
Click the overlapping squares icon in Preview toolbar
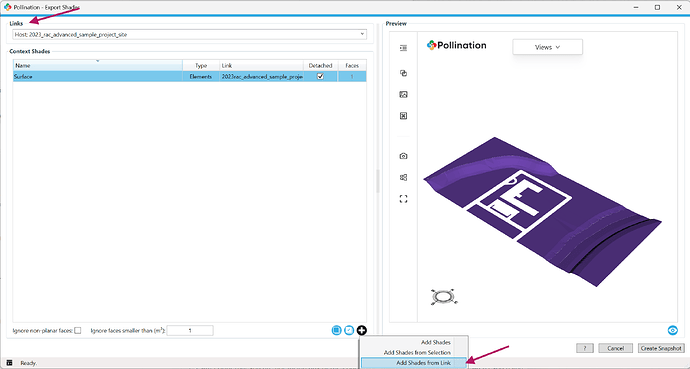click(x=403, y=73)
